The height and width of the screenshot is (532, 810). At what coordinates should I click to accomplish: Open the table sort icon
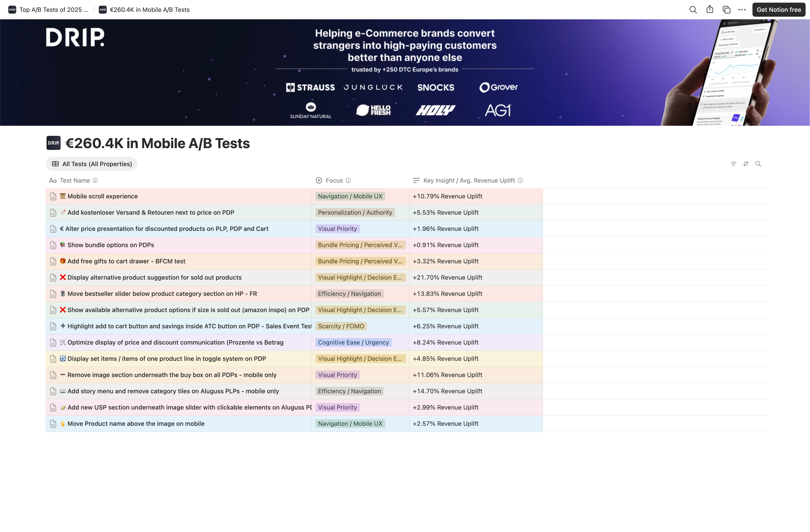(746, 164)
